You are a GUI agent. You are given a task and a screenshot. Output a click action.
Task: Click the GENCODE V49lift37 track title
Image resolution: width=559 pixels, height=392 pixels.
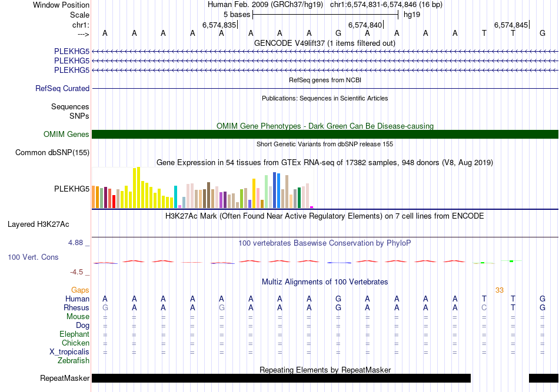click(325, 43)
